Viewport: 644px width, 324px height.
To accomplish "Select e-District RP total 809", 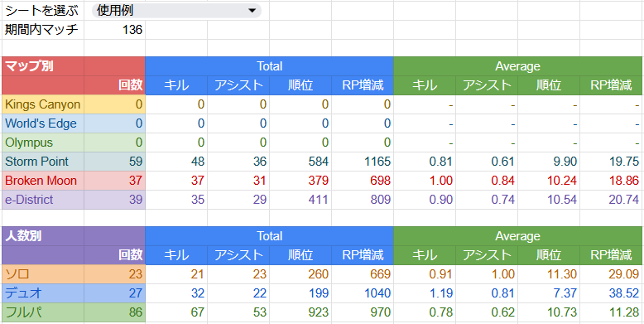I will 363,200.
